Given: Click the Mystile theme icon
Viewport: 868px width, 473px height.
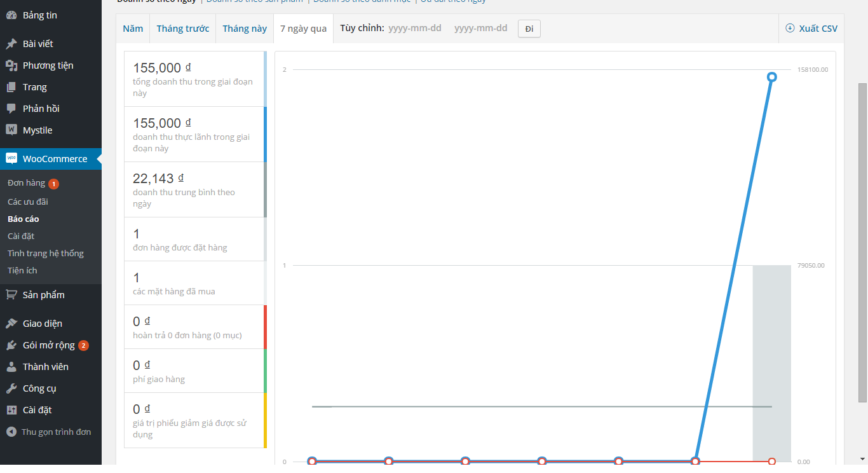Looking at the screenshot, I should (11, 130).
